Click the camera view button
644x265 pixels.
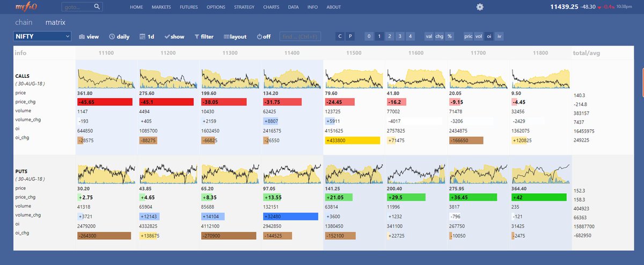89,36
